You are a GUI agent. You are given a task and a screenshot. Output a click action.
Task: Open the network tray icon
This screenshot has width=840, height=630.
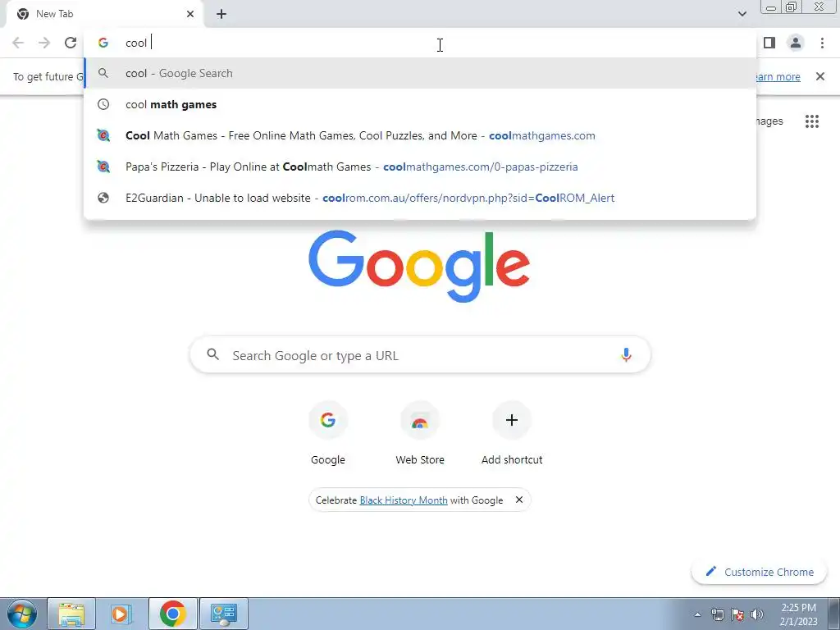717,614
